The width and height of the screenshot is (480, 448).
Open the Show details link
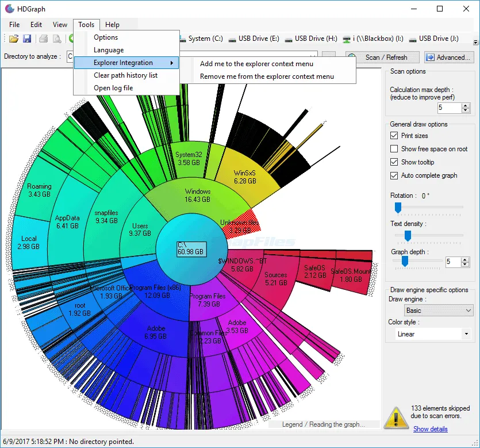pos(431,428)
